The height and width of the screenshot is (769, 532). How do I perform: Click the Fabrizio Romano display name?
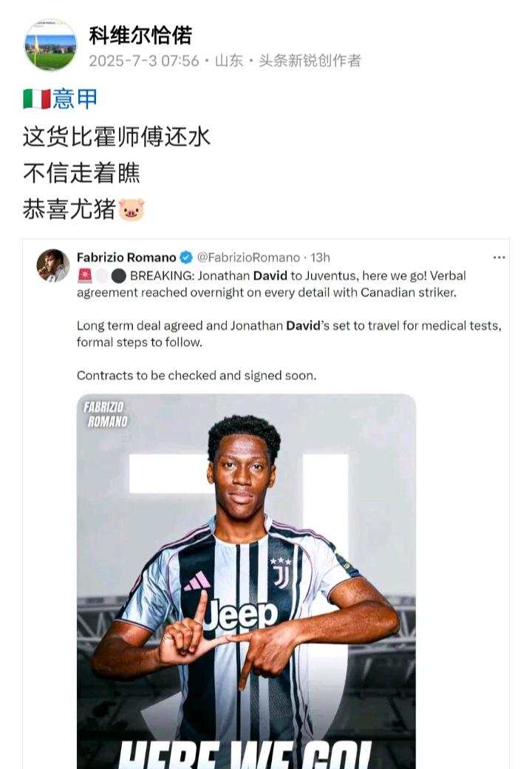tap(126, 257)
